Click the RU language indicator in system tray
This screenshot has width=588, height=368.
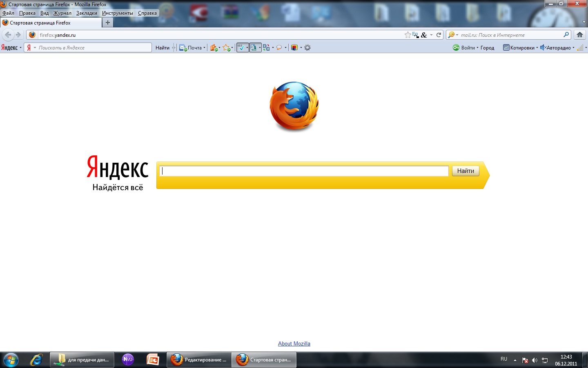[504, 359]
